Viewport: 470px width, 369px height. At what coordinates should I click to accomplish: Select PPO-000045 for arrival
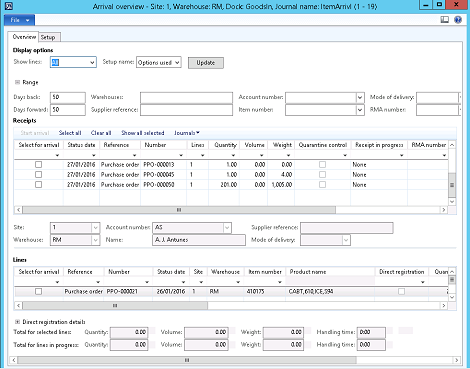point(39,174)
